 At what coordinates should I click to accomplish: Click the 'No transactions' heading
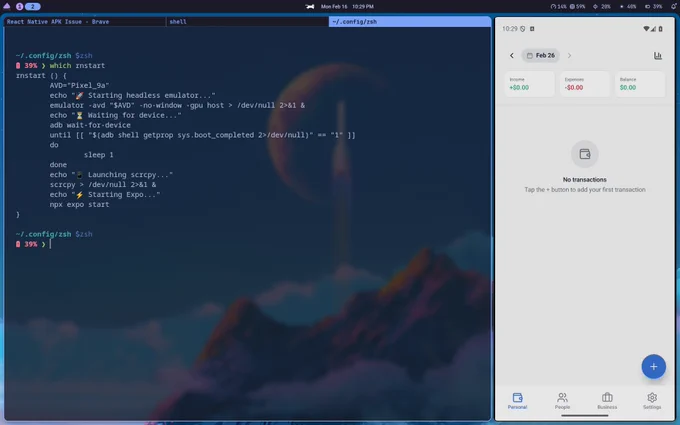[585, 180]
